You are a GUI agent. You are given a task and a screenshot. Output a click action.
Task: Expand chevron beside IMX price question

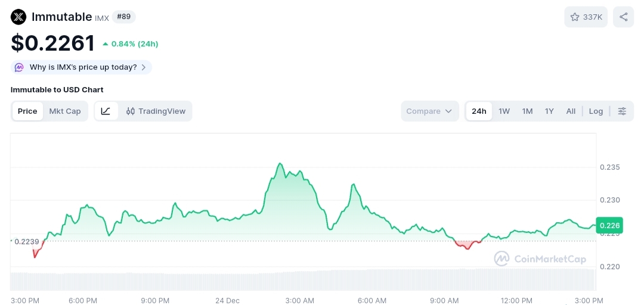point(143,67)
